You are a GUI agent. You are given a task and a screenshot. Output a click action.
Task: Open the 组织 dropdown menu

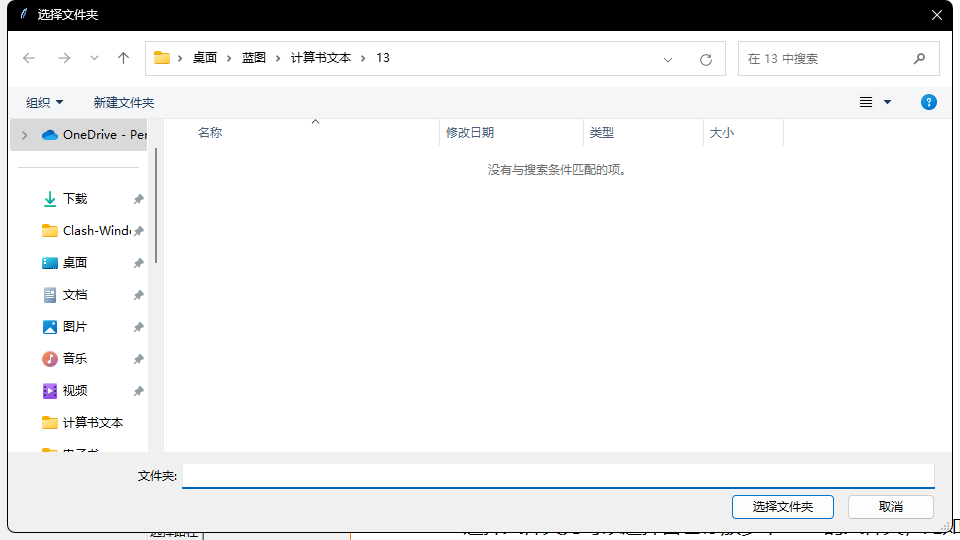click(x=44, y=103)
